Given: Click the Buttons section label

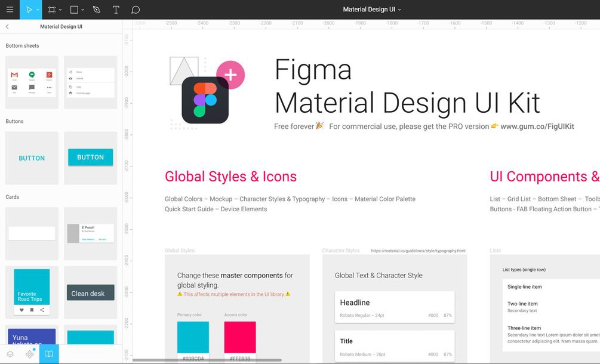Looking at the screenshot, I should coord(14,121).
